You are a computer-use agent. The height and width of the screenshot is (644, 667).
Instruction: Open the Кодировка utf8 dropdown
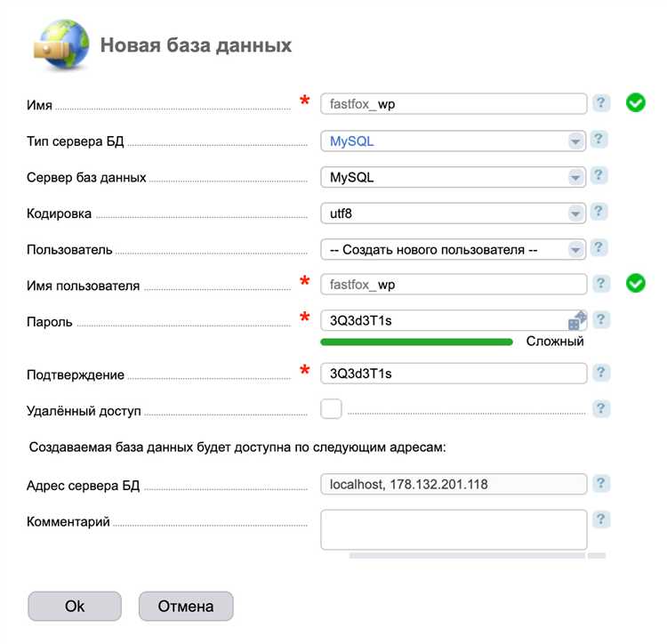coord(453,213)
